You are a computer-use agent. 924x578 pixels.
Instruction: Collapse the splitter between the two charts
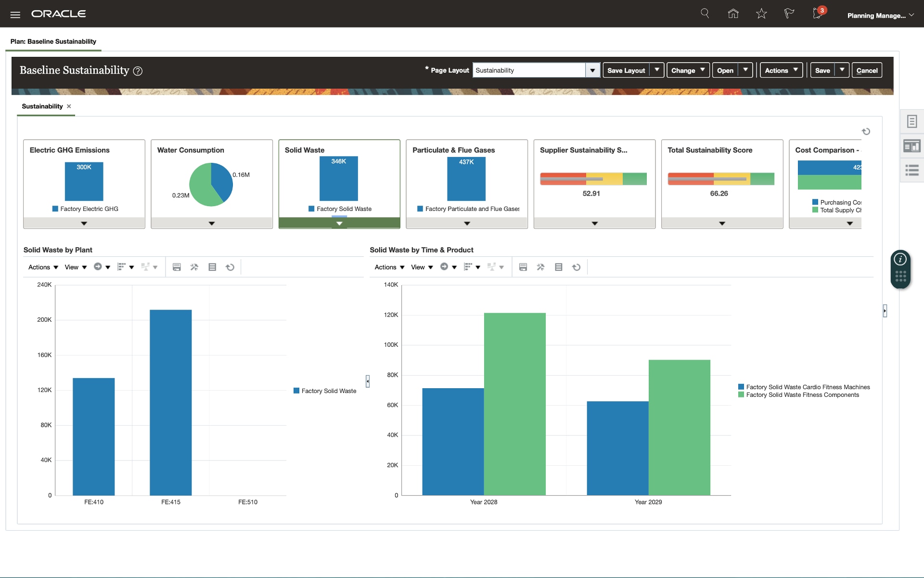(x=368, y=381)
